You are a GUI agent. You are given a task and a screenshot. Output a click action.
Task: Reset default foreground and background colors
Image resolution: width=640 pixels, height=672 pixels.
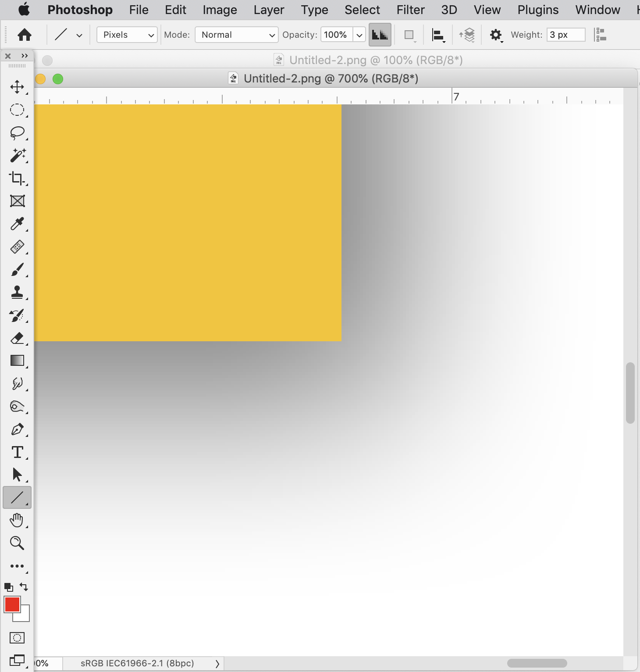point(8,587)
